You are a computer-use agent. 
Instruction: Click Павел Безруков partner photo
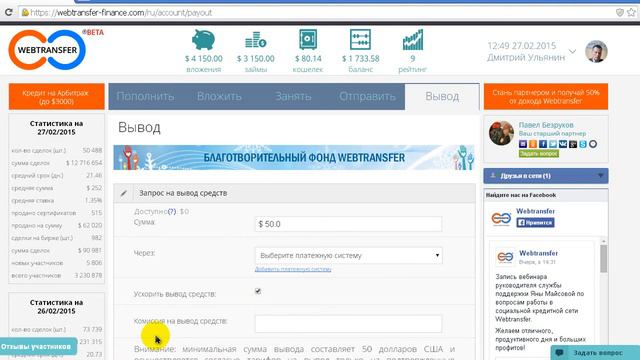[501, 133]
